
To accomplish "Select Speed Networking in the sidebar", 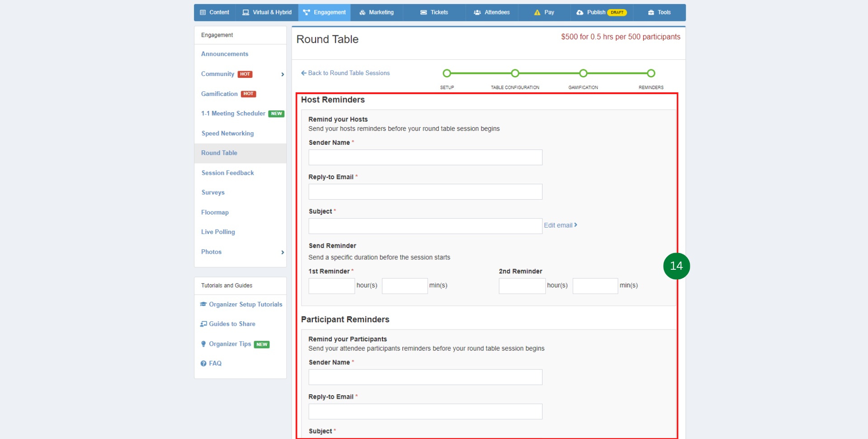I will (x=227, y=134).
